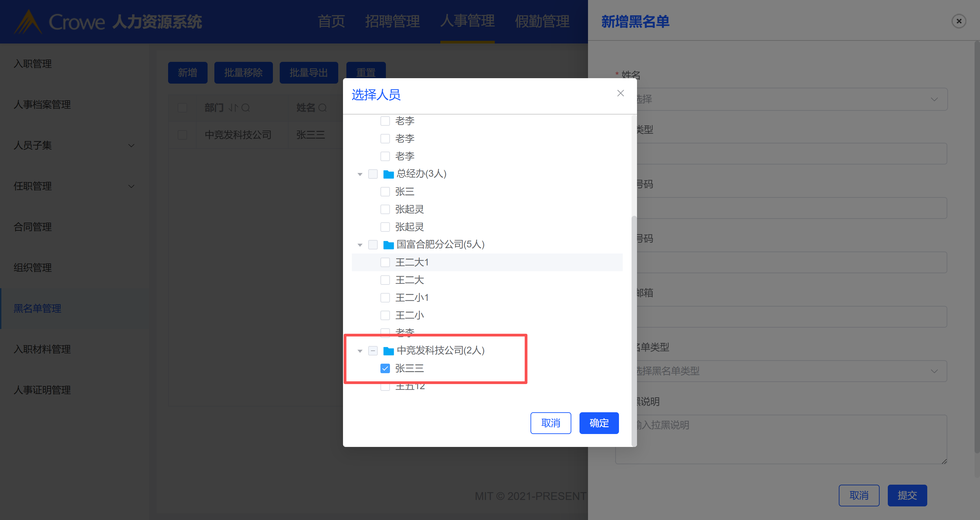
Task: Check the 王二大1 checkbox
Action: (x=385, y=262)
